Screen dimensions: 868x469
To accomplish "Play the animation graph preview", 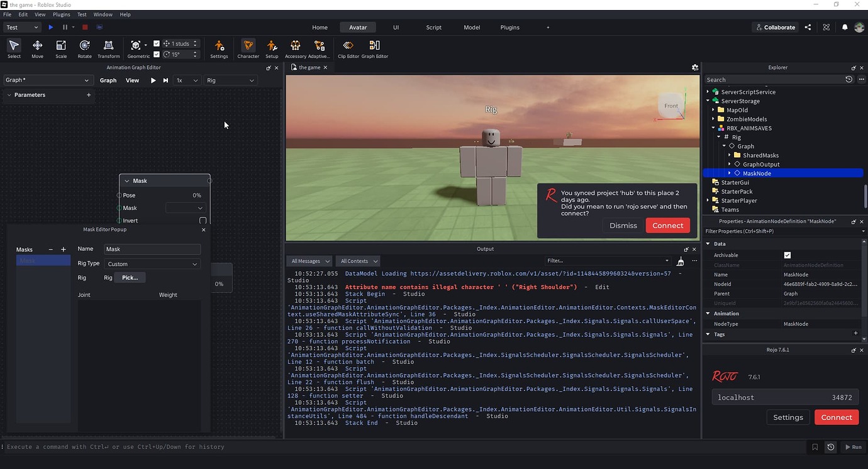I will [x=153, y=80].
